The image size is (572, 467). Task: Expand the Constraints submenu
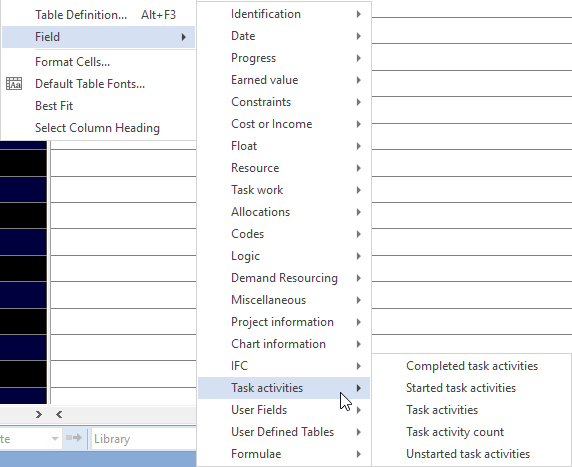click(284, 102)
